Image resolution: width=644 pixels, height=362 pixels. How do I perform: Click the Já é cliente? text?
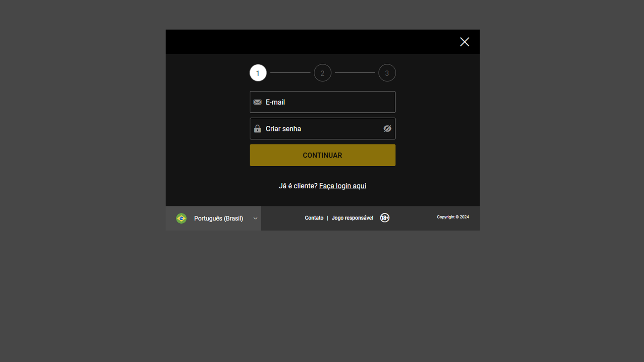click(298, 186)
